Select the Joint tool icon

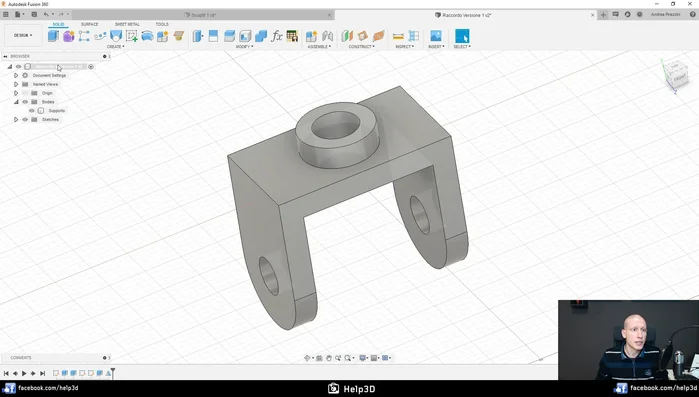click(x=327, y=36)
